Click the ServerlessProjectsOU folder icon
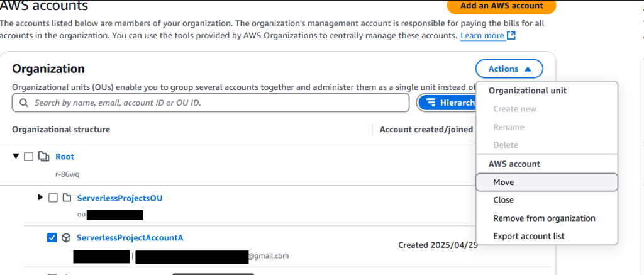Screen dimensions: 644x275 coord(67,198)
